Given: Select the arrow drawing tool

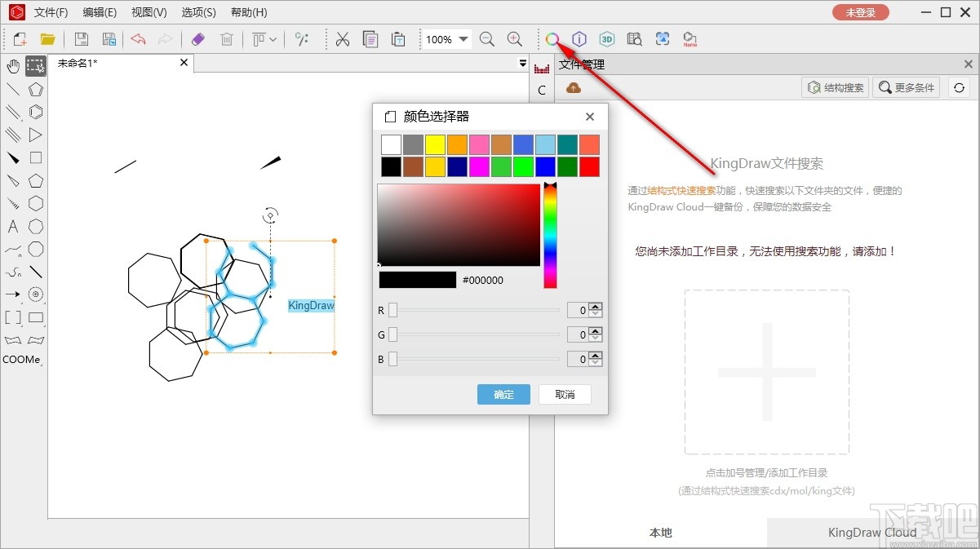Looking at the screenshot, I should point(12,294).
